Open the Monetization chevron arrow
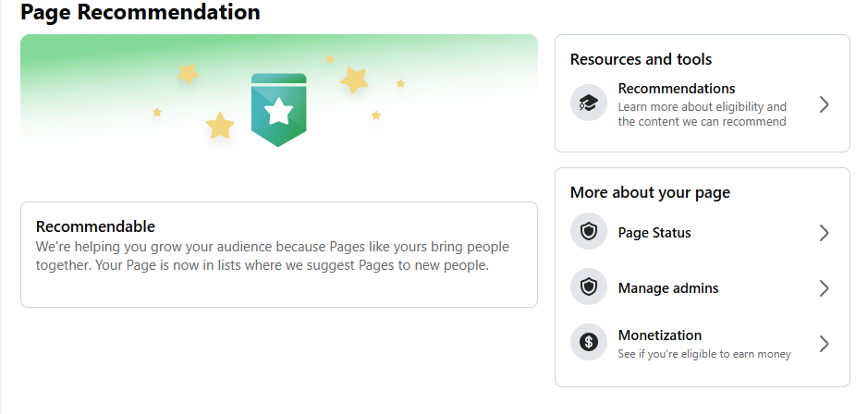868x414 pixels. [824, 344]
